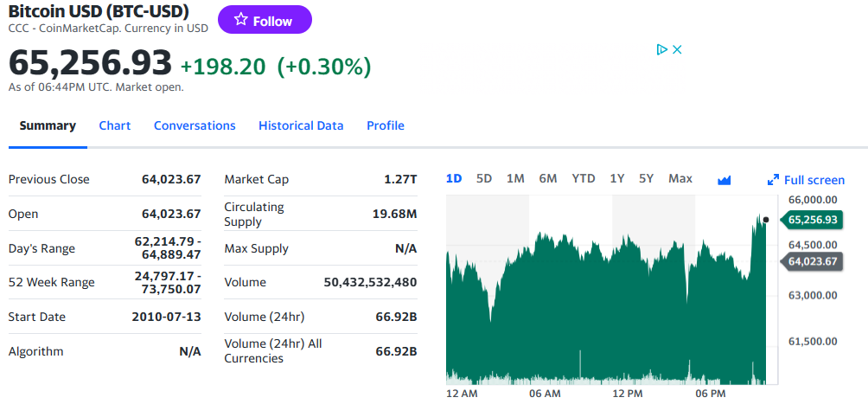Click the 64,023.67 previous close chart marker
The height and width of the screenshot is (404, 868).
(x=812, y=261)
